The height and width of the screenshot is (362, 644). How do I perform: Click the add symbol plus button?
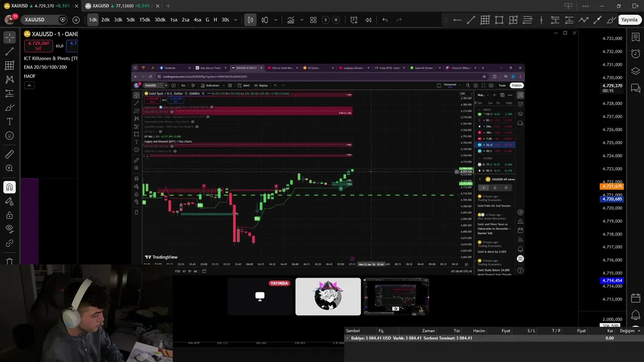[76, 20]
